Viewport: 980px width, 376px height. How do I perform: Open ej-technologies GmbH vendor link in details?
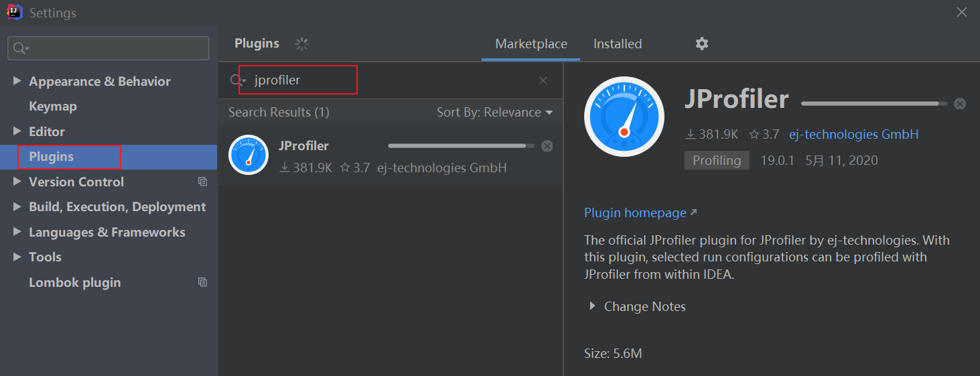click(x=854, y=134)
